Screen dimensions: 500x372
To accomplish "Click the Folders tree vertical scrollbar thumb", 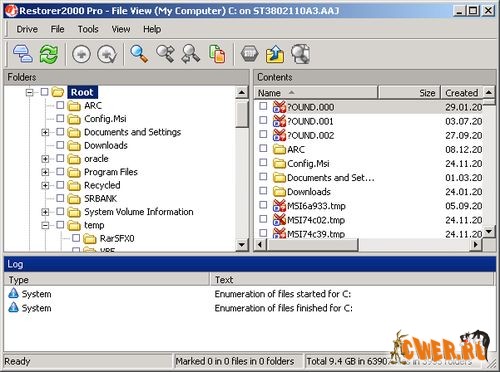I will [x=242, y=114].
